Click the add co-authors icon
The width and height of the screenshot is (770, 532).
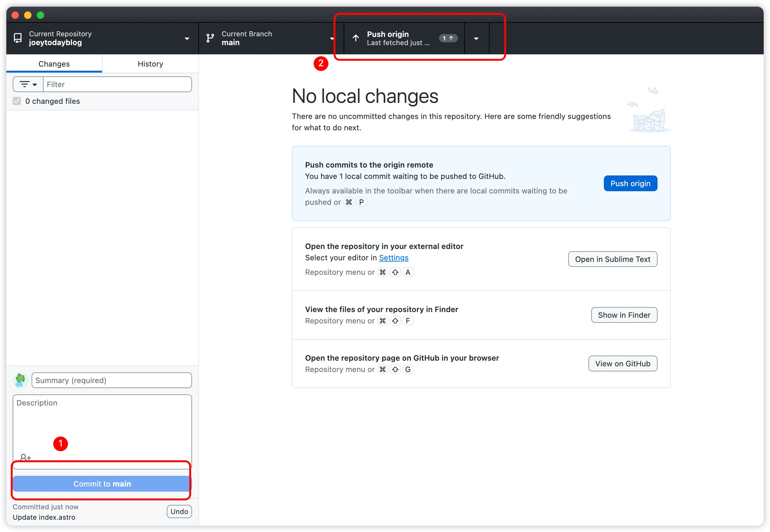[x=25, y=457]
